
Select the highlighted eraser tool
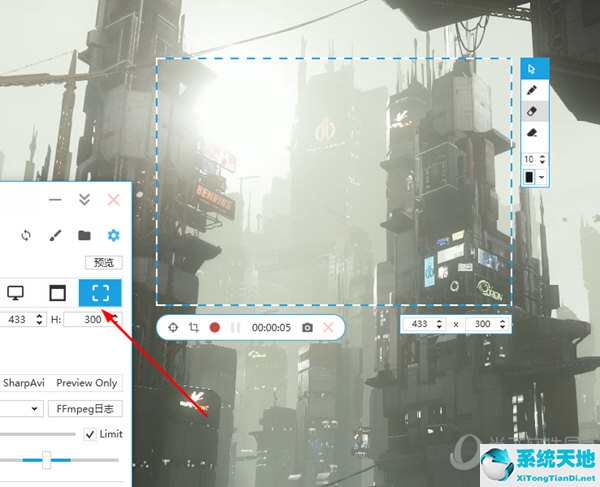532,111
